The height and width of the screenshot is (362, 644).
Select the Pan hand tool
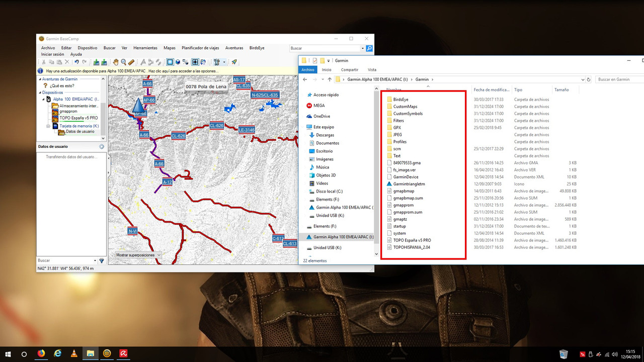[x=116, y=62]
